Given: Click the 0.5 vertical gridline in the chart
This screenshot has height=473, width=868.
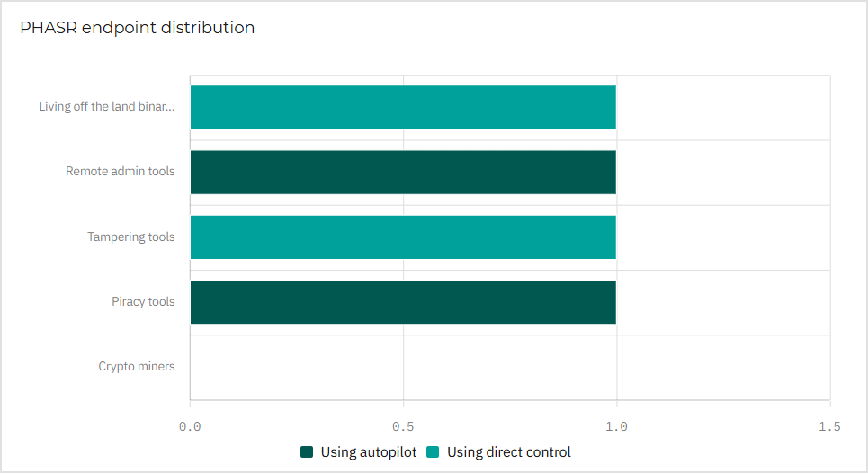Looking at the screenshot, I should pyautogui.click(x=404, y=367).
